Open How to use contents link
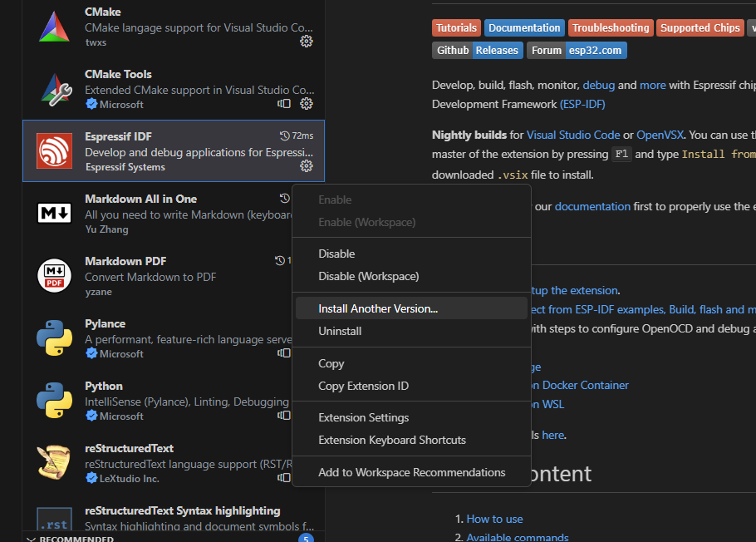This screenshot has width=756, height=542. tap(494, 519)
